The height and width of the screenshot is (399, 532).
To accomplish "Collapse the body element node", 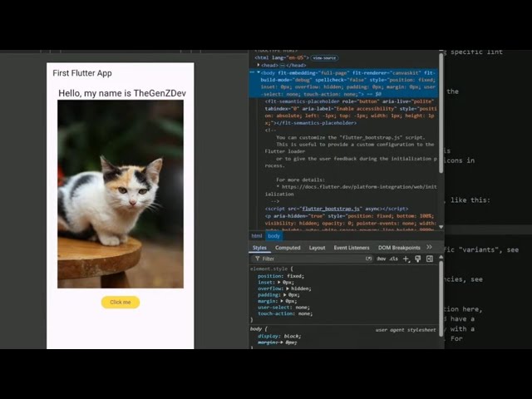I will point(259,72).
